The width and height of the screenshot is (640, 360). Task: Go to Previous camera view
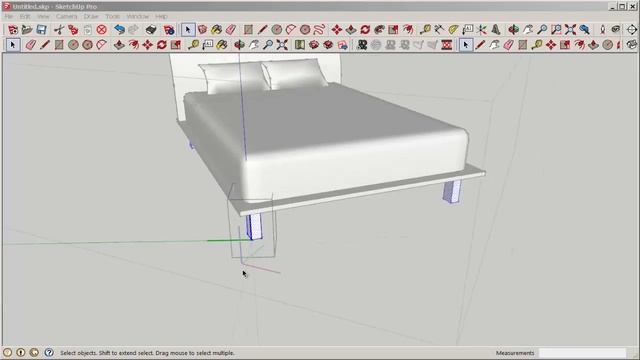(x=584, y=29)
